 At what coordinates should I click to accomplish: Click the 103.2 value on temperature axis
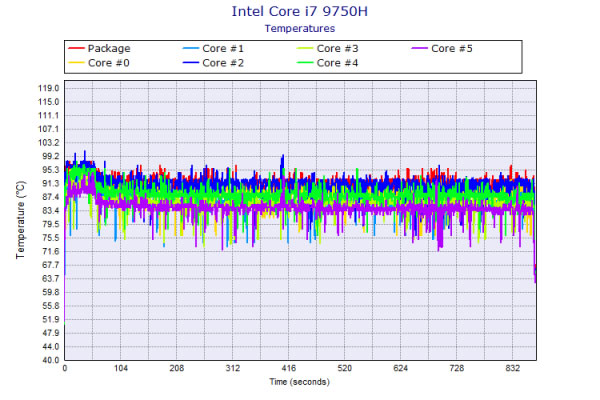49,143
